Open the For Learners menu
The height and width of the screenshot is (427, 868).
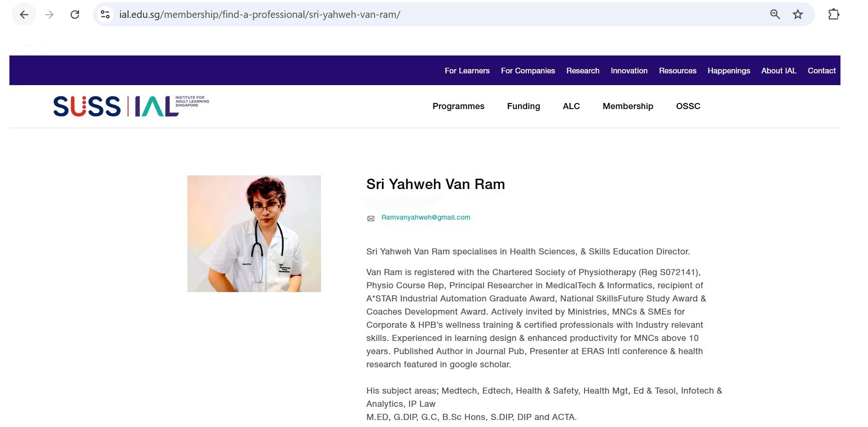(x=467, y=71)
